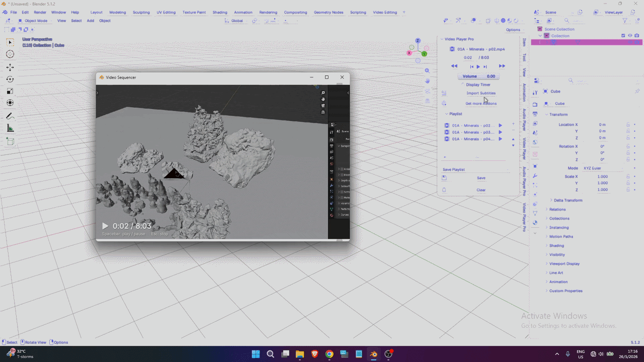Toggle Collection render camera icon
Image resolution: width=644 pixels, height=362 pixels.
(637, 36)
